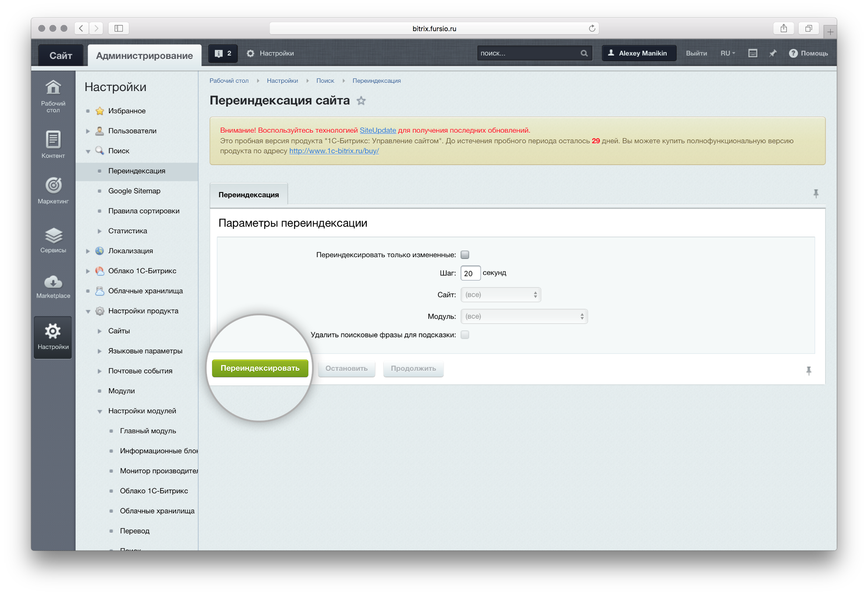Open the RU language selector

pos(727,53)
